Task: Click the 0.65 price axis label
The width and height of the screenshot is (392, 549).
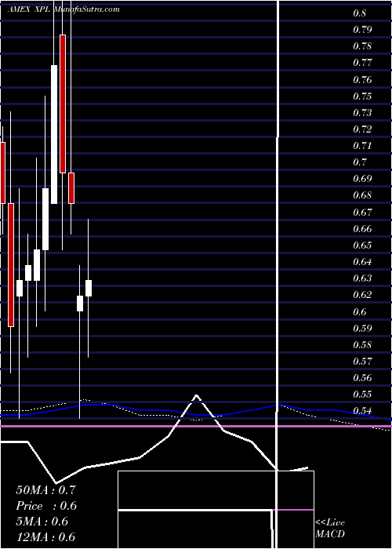Action: point(362,245)
